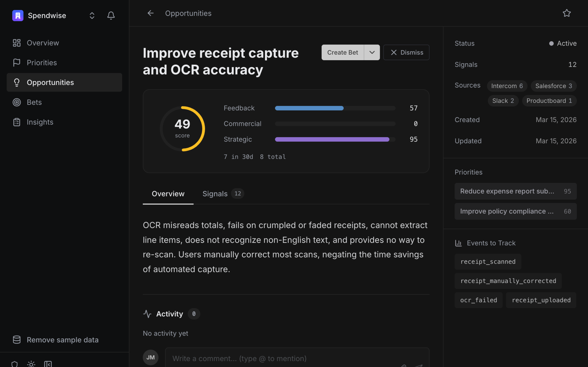Open the Reduce expense report priority
Image resolution: width=588 pixels, height=367 pixels.
point(515,191)
